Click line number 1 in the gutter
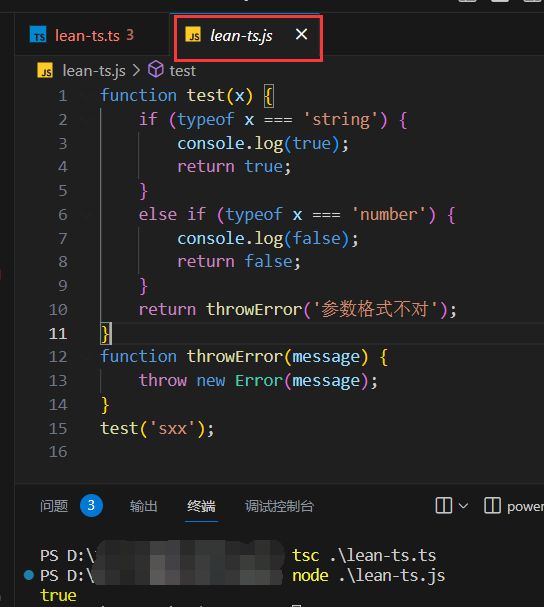Viewport: 544px width, 607px height. pos(62,96)
